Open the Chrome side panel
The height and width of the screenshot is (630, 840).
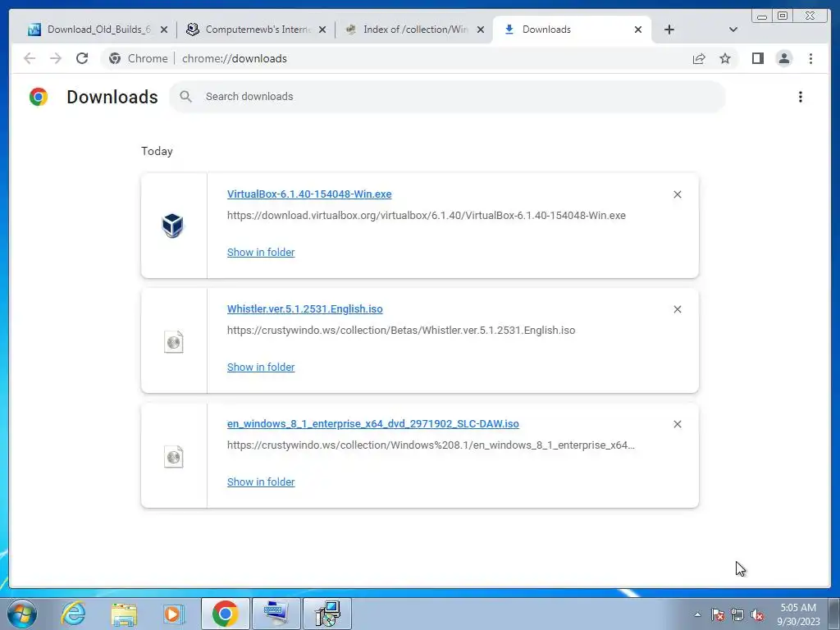pos(757,58)
